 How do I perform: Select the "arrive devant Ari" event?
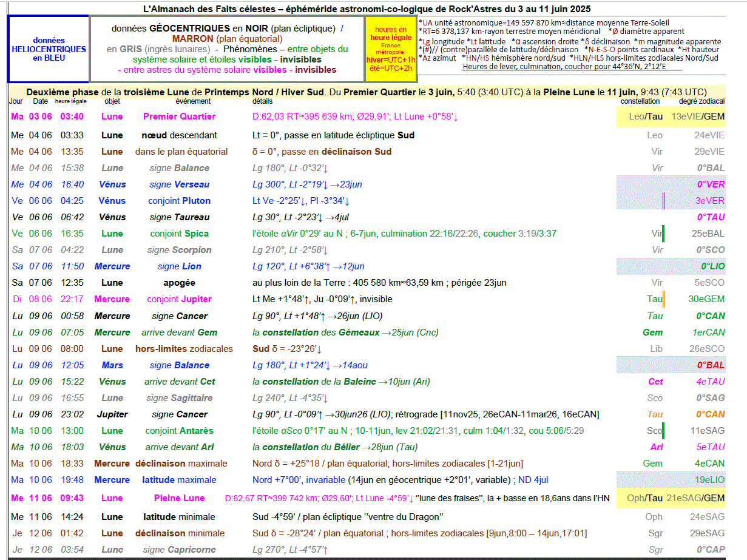tap(179, 447)
